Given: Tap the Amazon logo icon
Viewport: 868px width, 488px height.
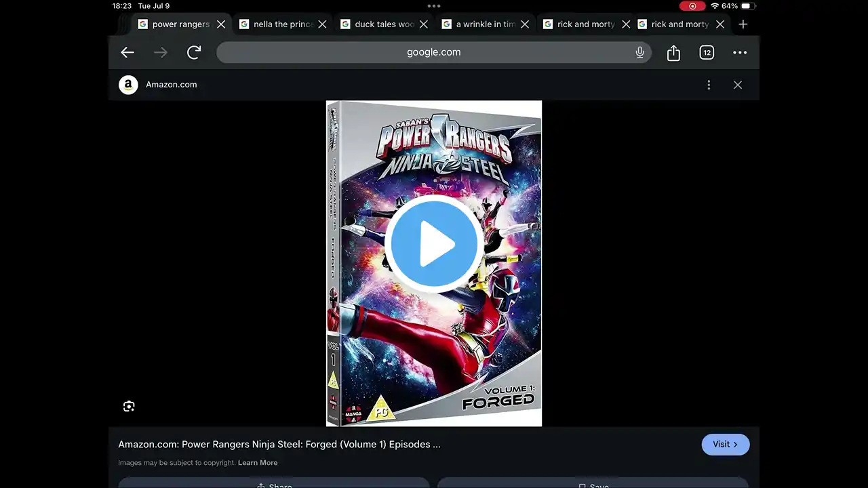Looking at the screenshot, I should pos(128,85).
